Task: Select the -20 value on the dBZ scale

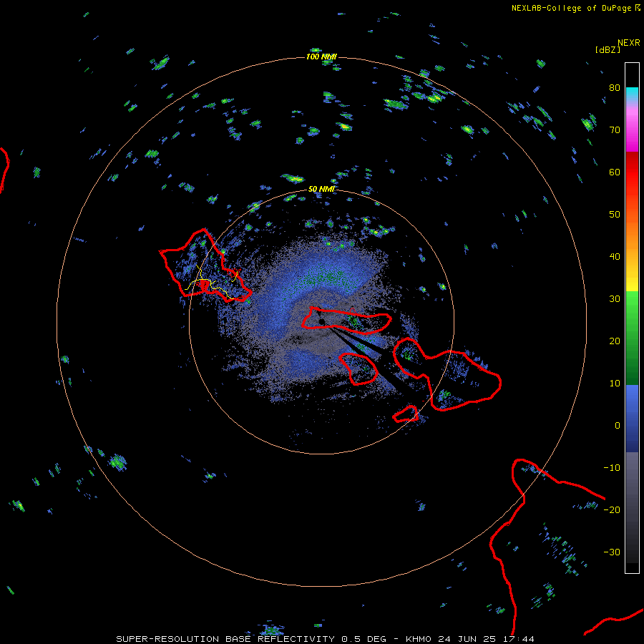Action: coord(612,510)
